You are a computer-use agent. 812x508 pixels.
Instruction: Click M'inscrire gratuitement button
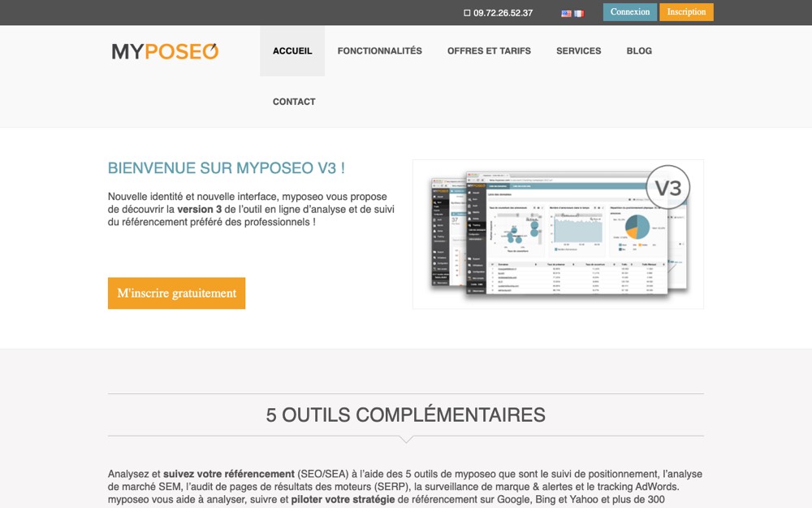[176, 293]
